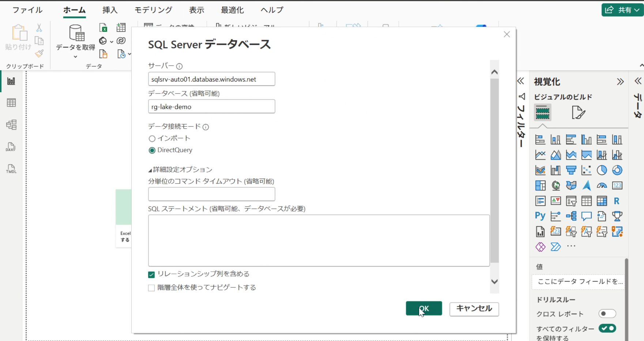Image resolution: width=644 pixels, height=341 pixels.
Task: Open the モデリング ribbon tab
Action: [x=153, y=10]
